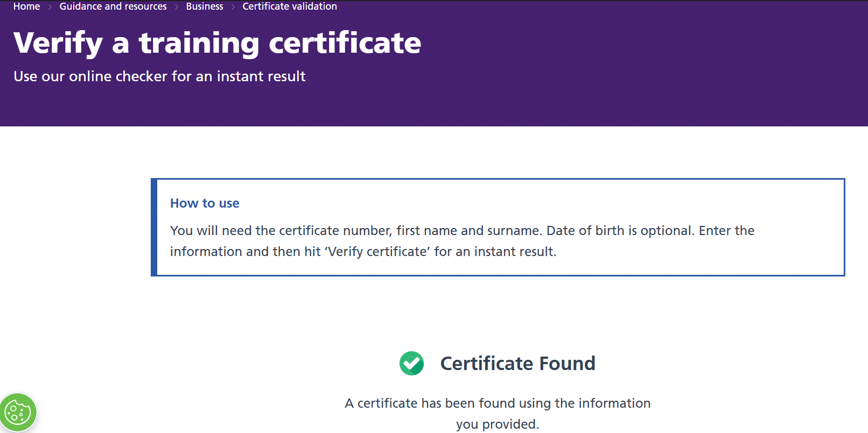Click chevron separator after Home breadcrumb
The width and height of the screenshot is (868, 433).
[x=50, y=7]
